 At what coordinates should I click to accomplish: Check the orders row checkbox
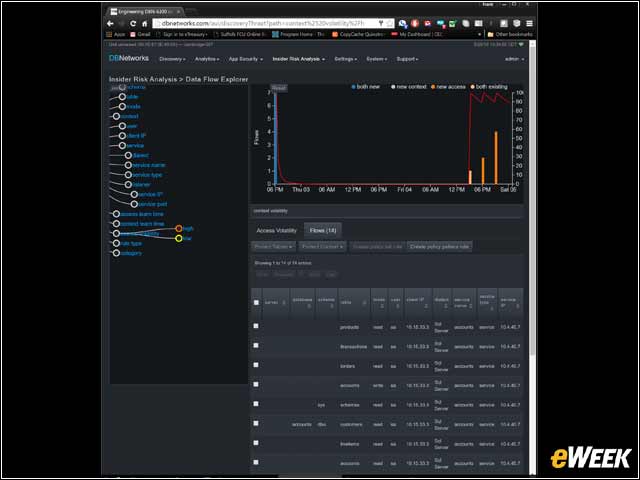point(256,365)
